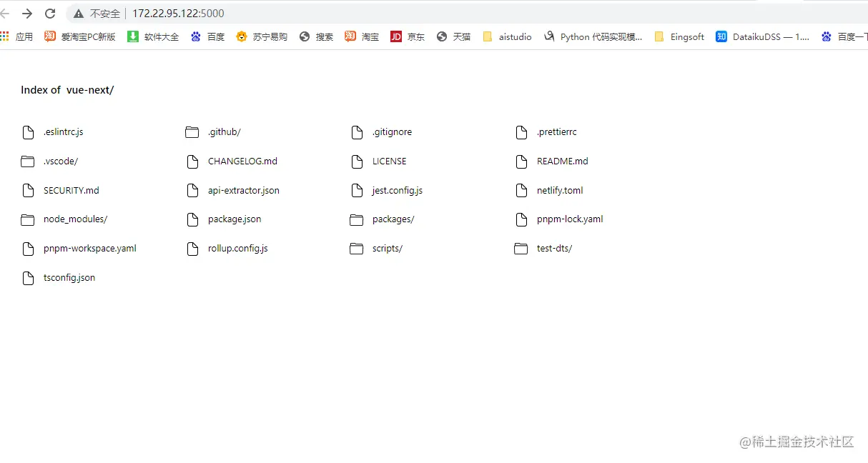This screenshot has width=868, height=463.
Task: Open the rollup.config.js file link
Action: (238, 249)
